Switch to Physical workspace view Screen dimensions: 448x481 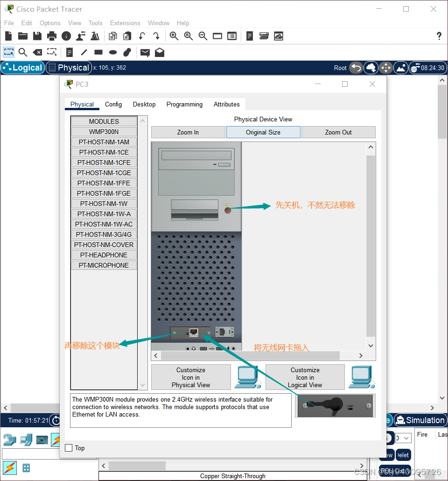coord(69,68)
